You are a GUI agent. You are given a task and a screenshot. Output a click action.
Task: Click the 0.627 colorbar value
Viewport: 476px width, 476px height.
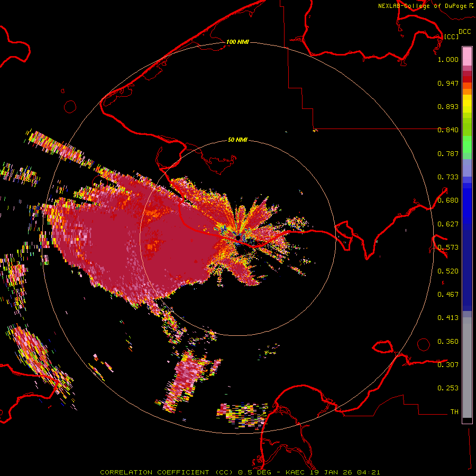pyautogui.click(x=448, y=224)
